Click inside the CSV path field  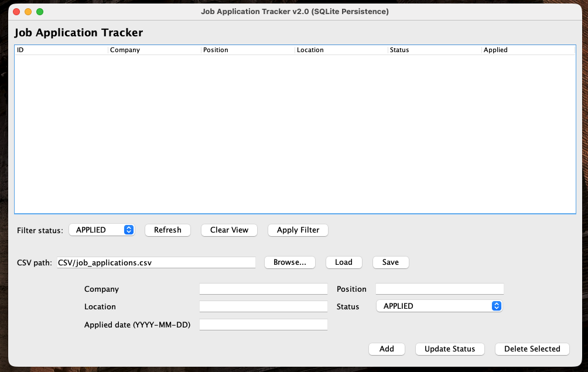pos(155,262)
